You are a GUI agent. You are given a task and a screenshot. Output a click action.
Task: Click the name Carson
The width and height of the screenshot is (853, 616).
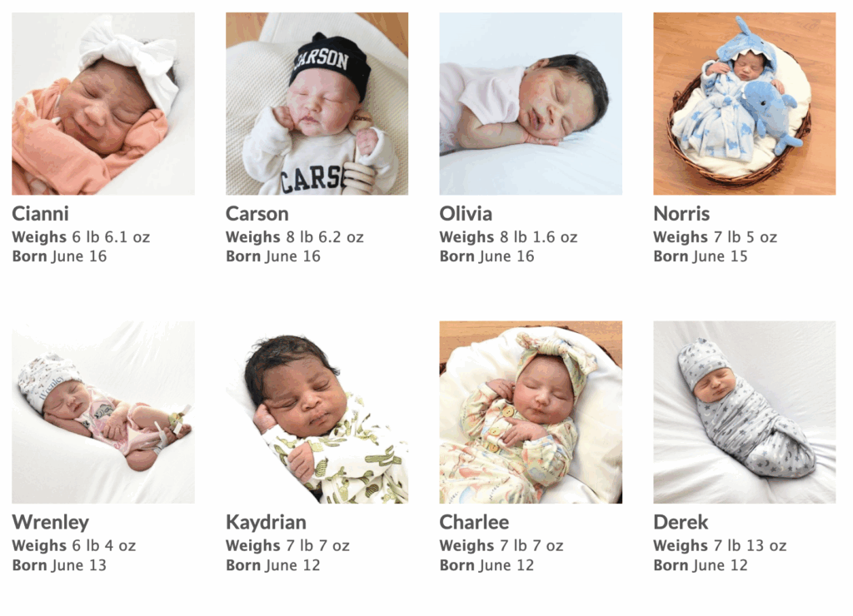[x=257, y=214]
